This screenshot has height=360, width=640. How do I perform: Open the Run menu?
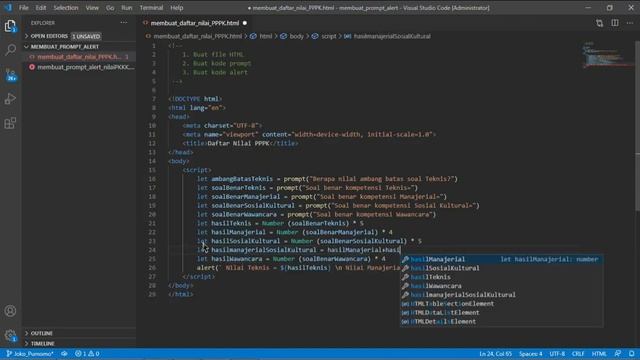click(x=127, y=8)
